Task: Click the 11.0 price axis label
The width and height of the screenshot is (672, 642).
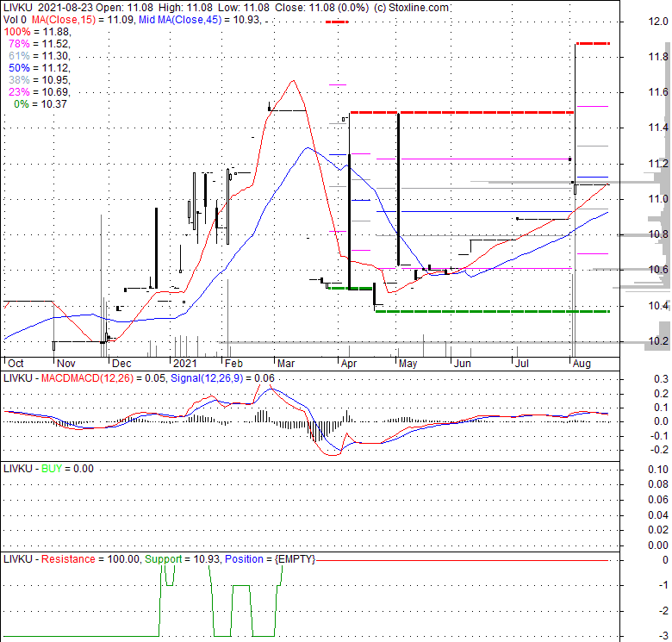Action: [658, 199]
